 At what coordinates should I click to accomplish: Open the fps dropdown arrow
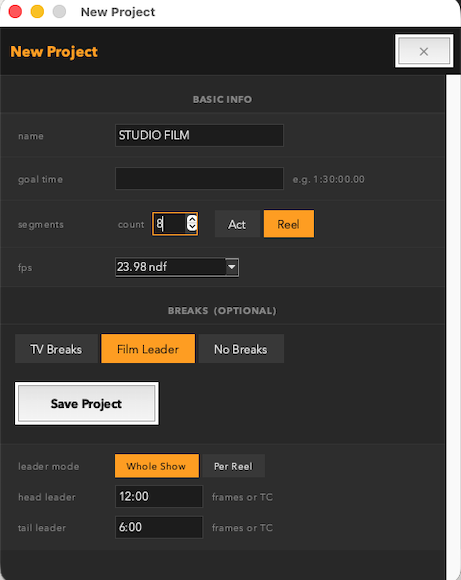pyautogui.click(x=232, y=267)
